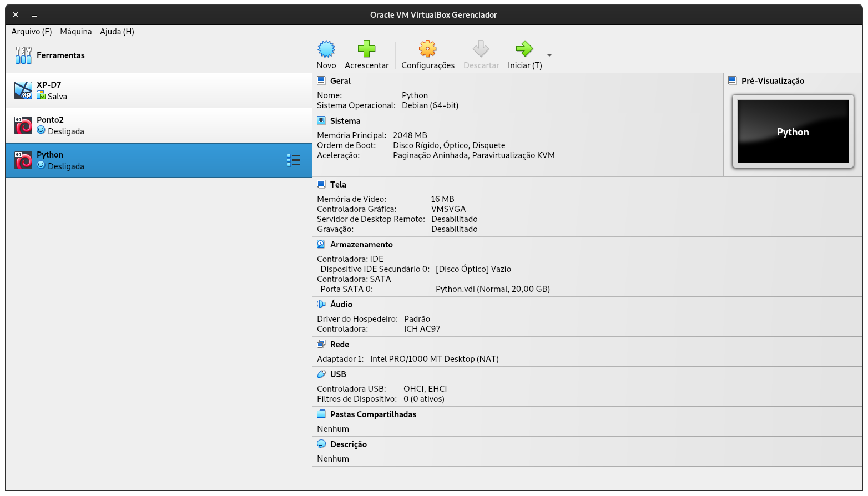Viewport: 868px width, 496px height.
Task: Click the 0 (0 ativos) filter value
Action: (424, 399)
